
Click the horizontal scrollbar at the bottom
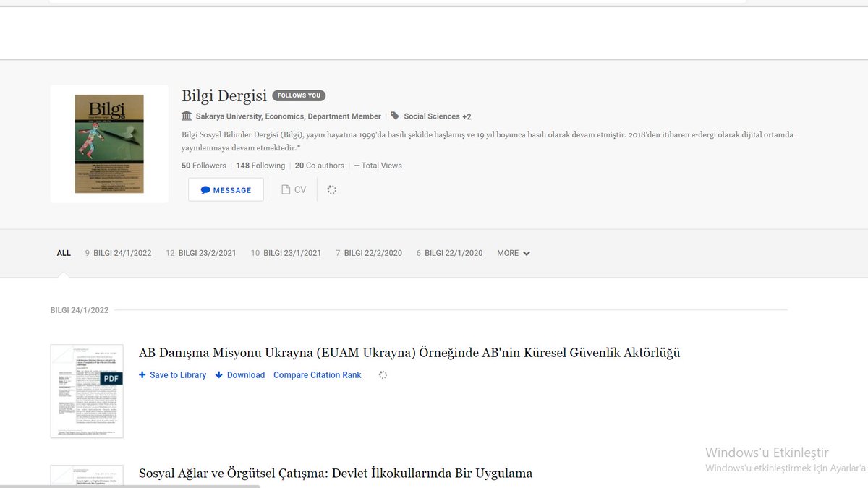pos(130,486)
